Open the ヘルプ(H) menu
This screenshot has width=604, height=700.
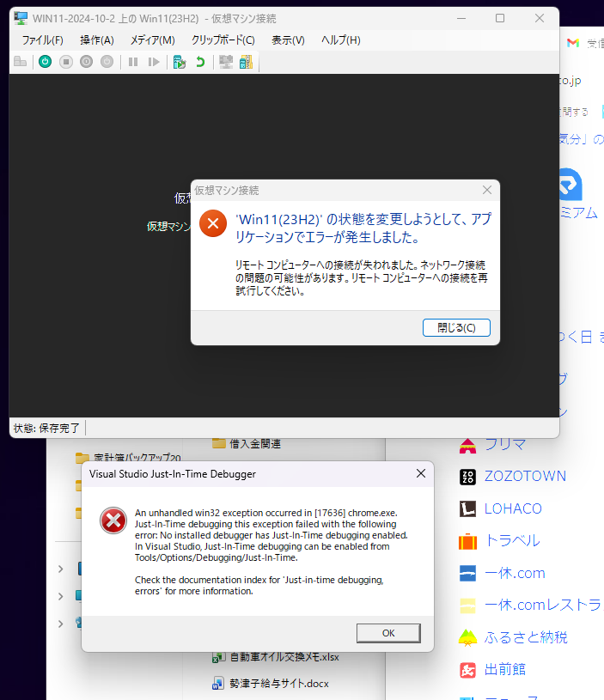click(x=341, y=40)
